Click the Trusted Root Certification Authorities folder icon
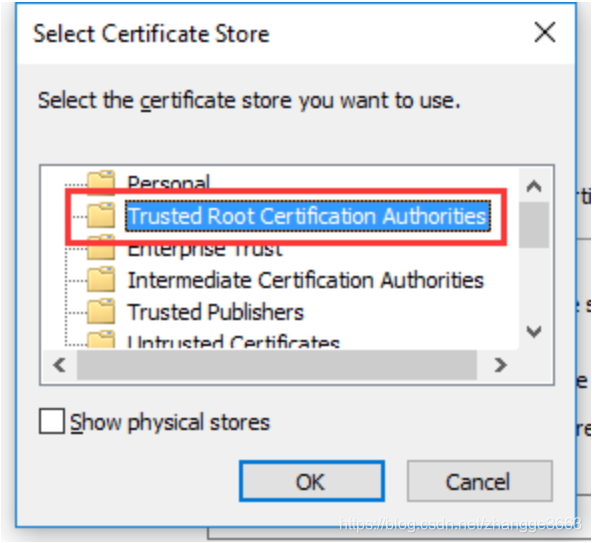 (101, 215)
